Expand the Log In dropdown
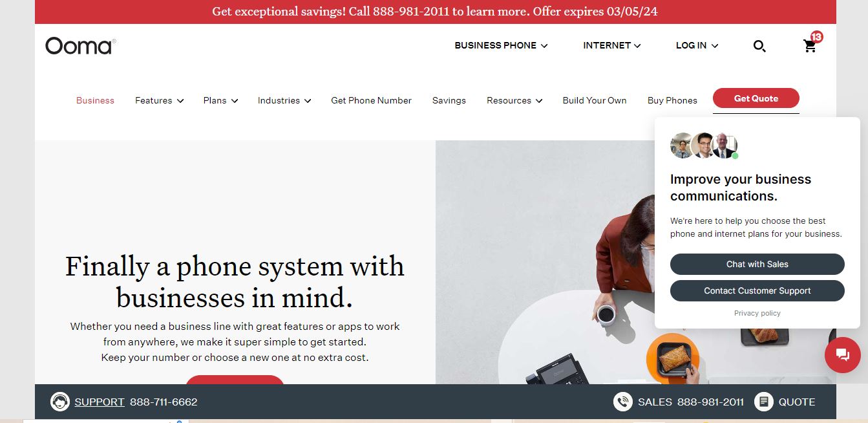The height and width of the screenshot is (423, 868). [x=697, y=45]
